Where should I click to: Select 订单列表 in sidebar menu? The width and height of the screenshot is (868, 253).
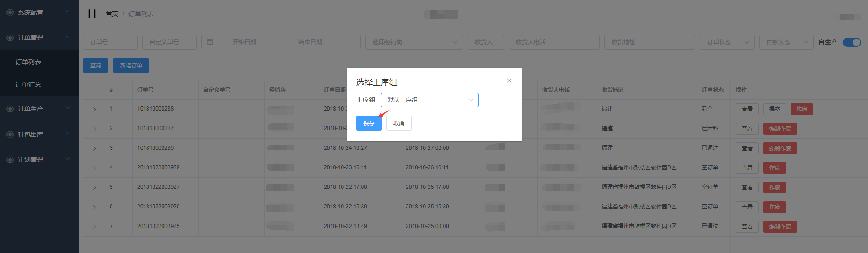(28, 62)
